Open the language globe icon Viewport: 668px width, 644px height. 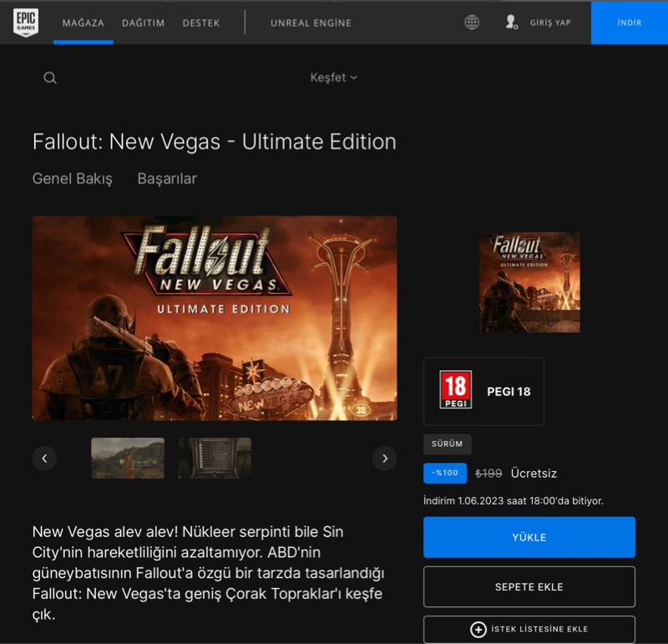point(472,23)
